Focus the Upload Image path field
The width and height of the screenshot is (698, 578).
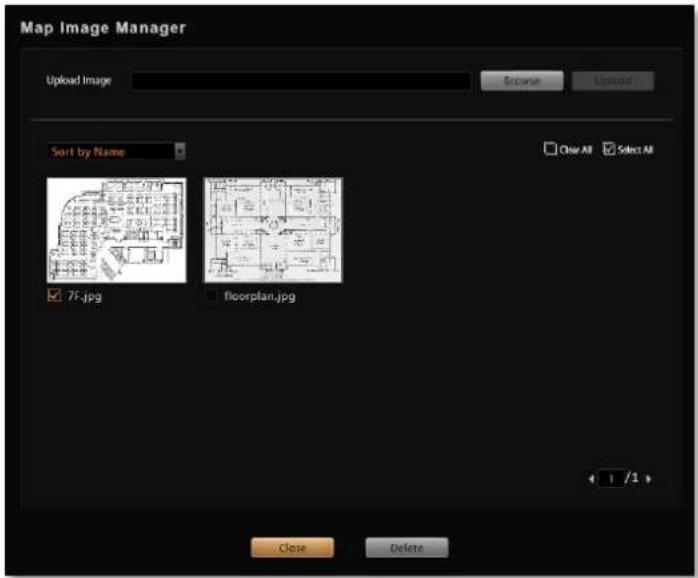coord(301,81)
